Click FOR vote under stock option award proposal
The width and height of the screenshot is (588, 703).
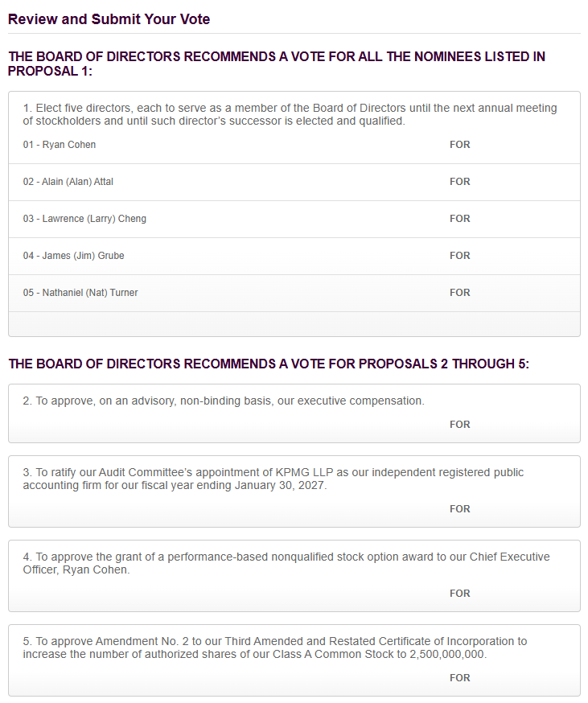(x=460, y=593)
